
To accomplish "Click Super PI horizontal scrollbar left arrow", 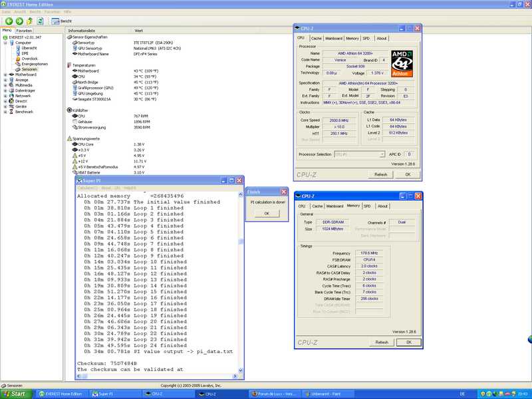I will 78,376.
